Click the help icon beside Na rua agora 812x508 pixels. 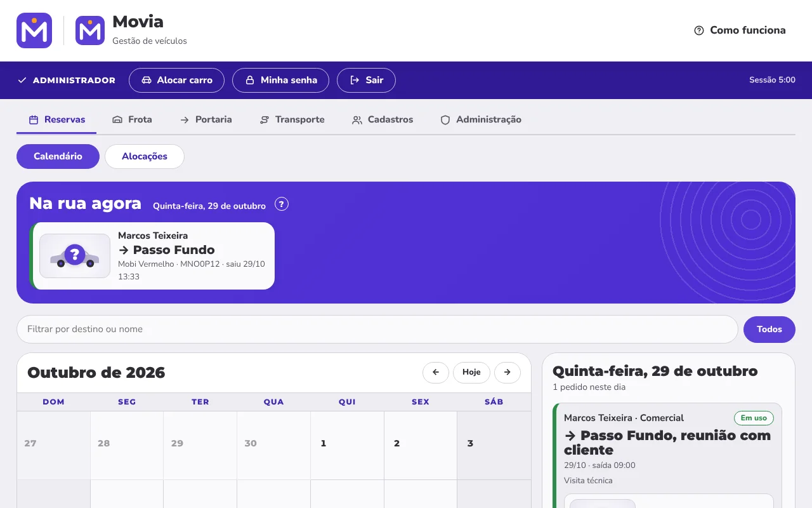click(282, 204)
